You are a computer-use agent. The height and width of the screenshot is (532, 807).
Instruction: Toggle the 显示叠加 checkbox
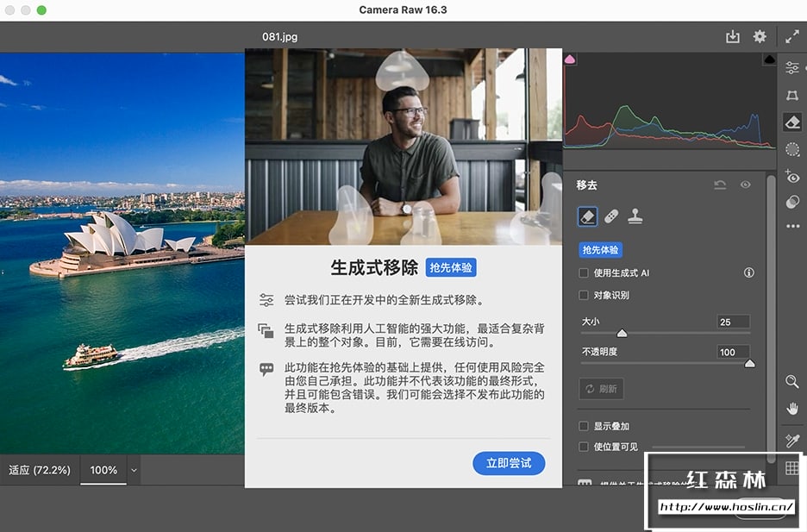click(584, 426)
